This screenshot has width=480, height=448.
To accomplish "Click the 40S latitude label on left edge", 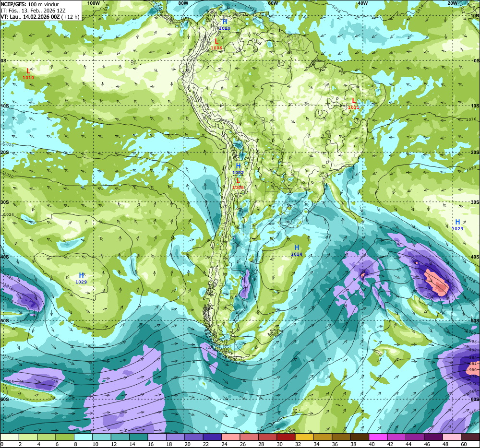I will 4,257.
